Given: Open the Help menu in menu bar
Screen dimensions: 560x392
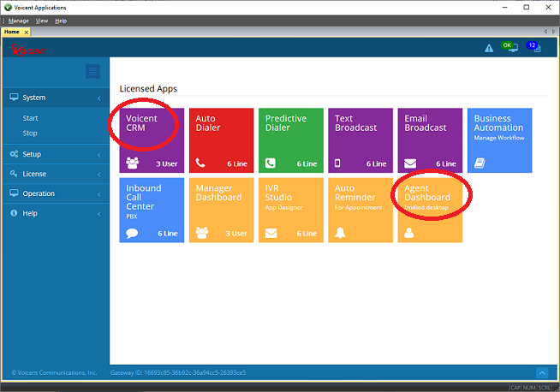Looking at the screenshot, I should point(61,21).
